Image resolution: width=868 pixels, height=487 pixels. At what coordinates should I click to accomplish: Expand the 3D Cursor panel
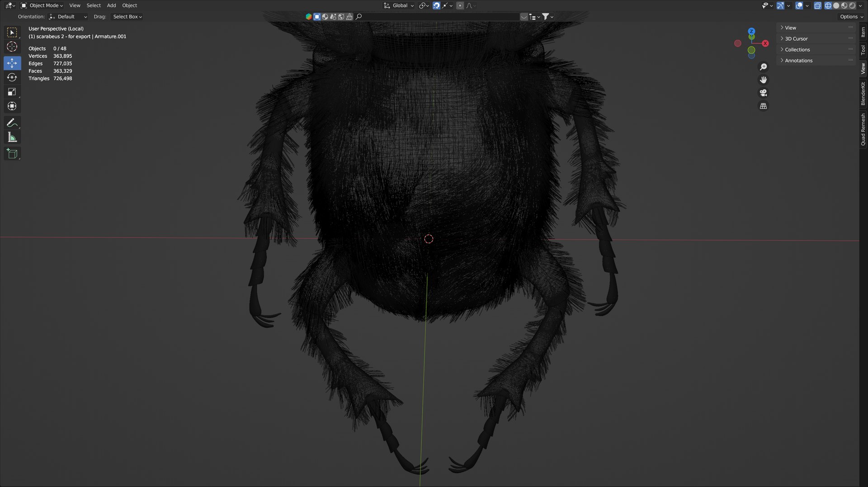(x=816, y=38)
